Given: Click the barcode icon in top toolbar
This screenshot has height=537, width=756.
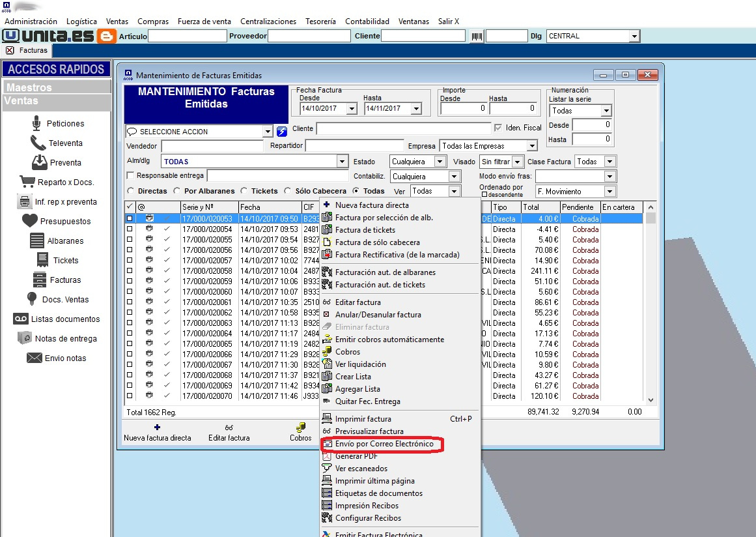Looking at the screenshot, I should click(477, 36).
